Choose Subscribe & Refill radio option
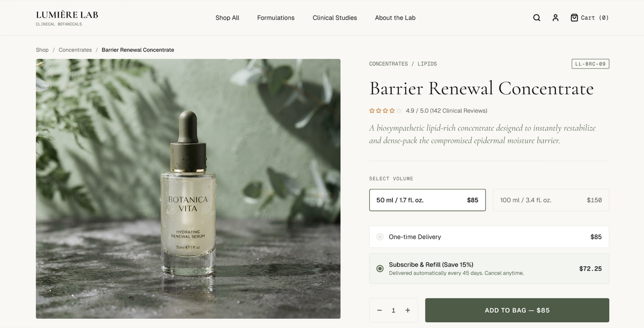Screen dimensions: 644x328 point(380,268)
